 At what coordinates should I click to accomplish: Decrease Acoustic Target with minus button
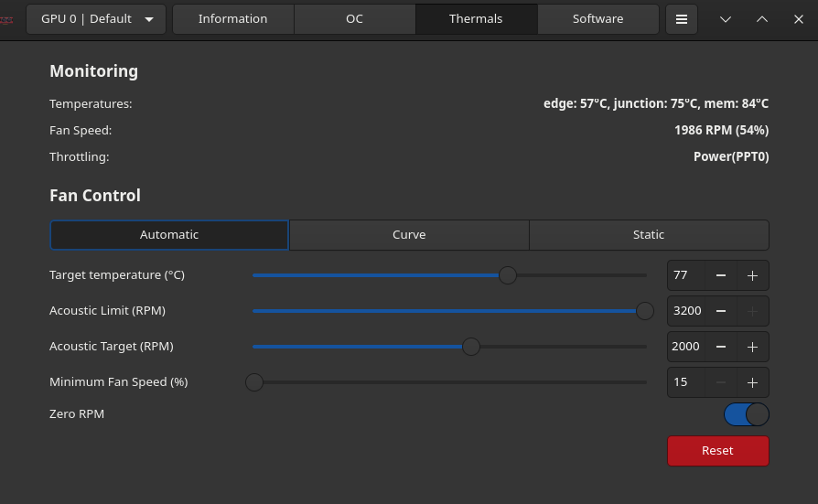721,347
